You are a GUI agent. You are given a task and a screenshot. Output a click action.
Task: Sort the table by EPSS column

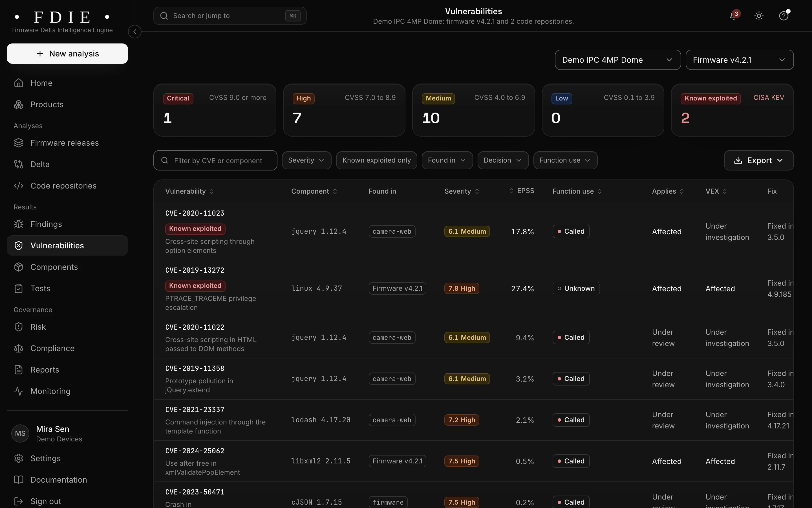[522, 191]
